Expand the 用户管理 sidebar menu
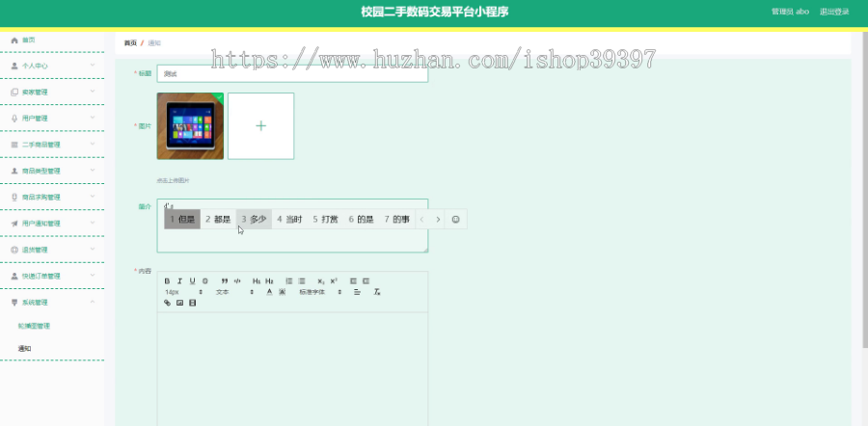 52,118
